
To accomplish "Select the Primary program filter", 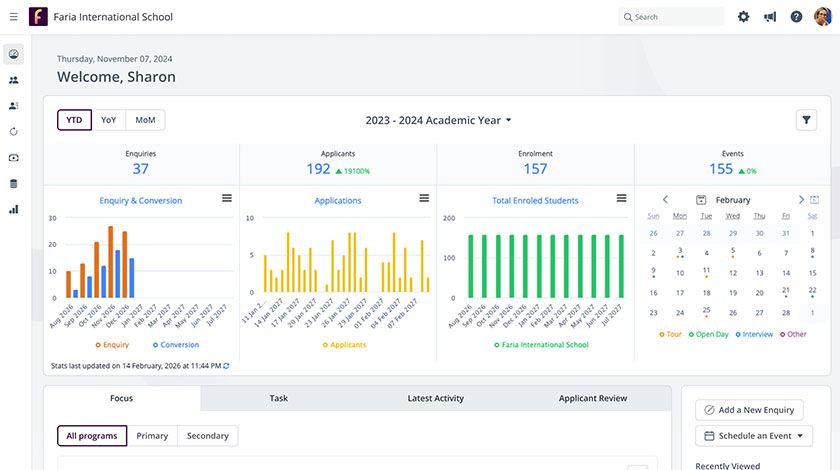I will (152, 436).
